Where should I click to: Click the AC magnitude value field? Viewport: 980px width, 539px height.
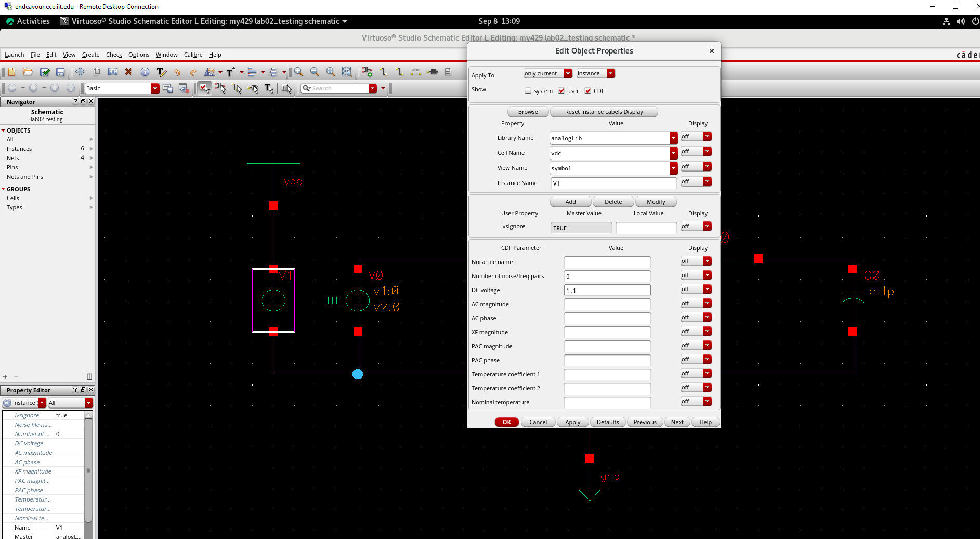click(607, 304)
